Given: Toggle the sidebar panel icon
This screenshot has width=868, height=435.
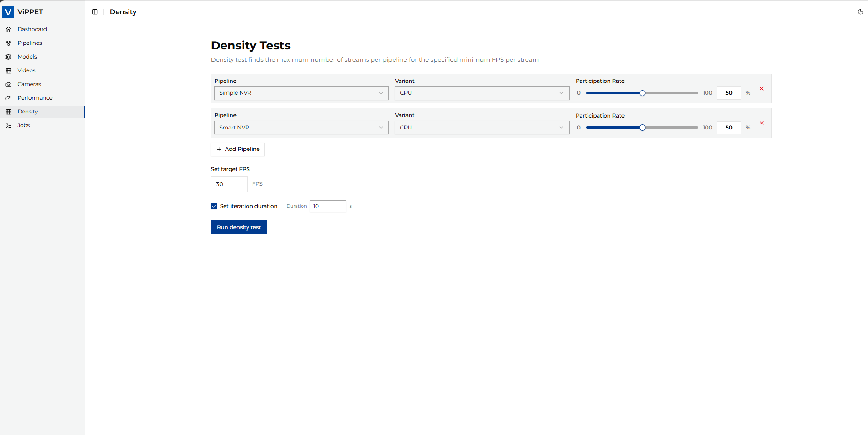Looking at the screenshot, I should [x=95, y=12].
